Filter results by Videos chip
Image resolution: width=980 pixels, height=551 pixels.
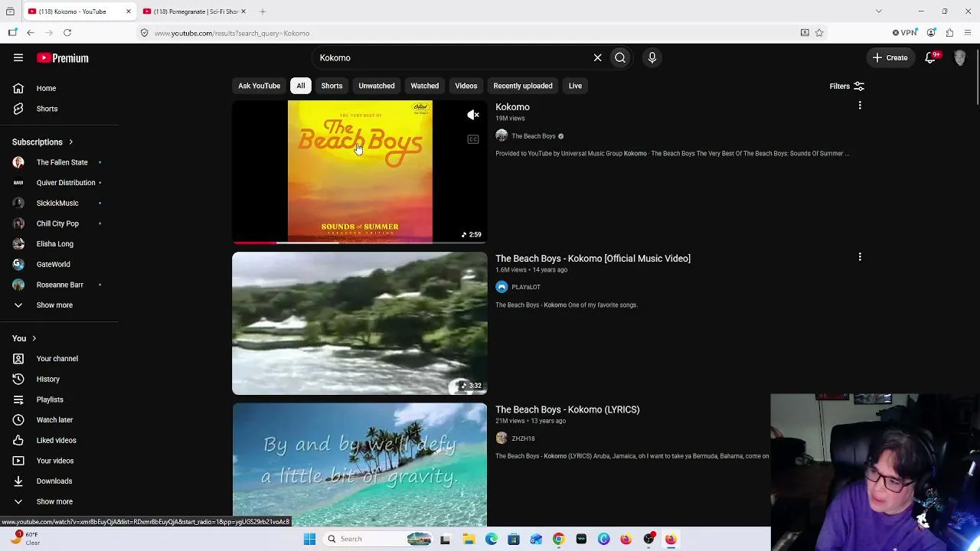pyautogui.click(x=466, y=86)
